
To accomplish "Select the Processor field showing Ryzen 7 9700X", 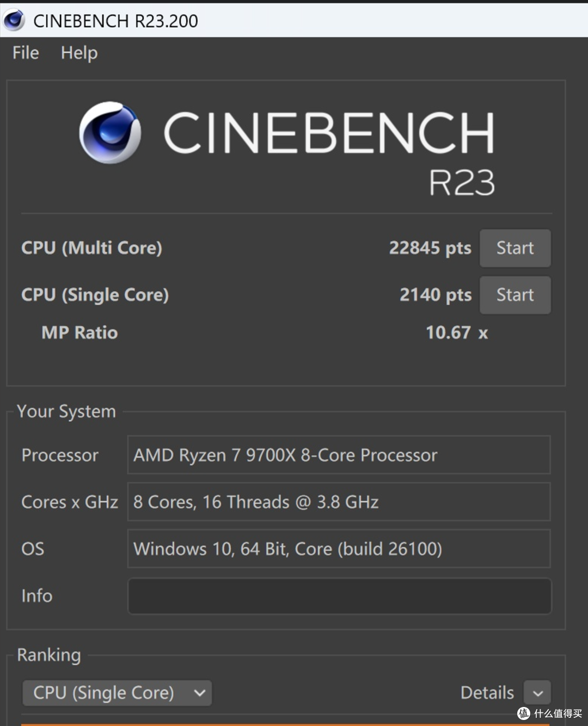I will click(339, 455).
